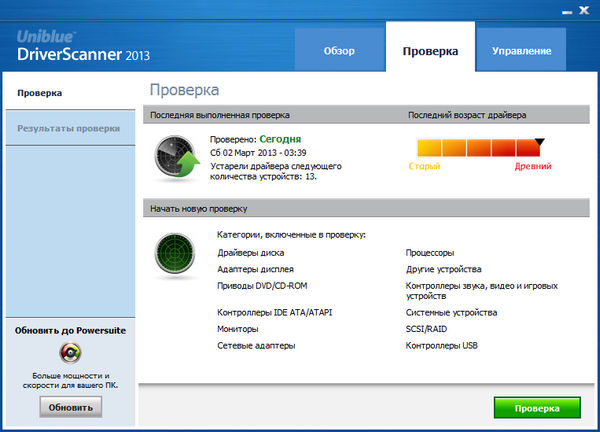
Task: Open the Обзор tab
Action: [339, 50]
